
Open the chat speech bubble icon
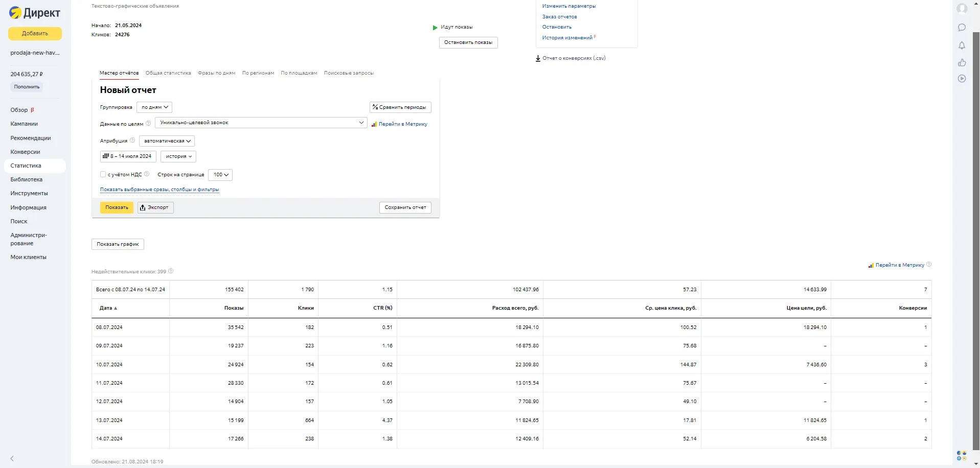962,28
